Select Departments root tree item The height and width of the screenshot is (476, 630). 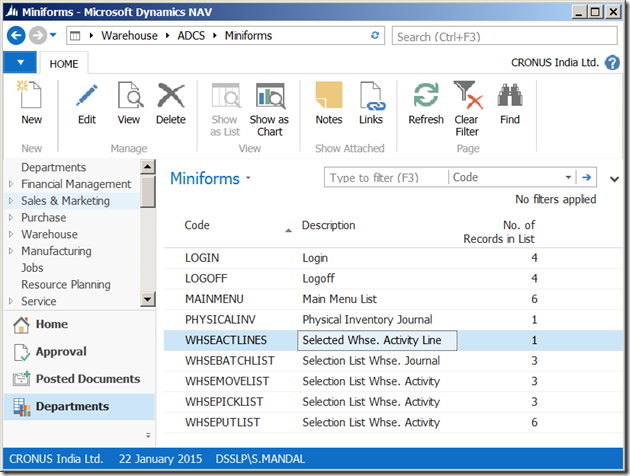[x=53, y=167]
